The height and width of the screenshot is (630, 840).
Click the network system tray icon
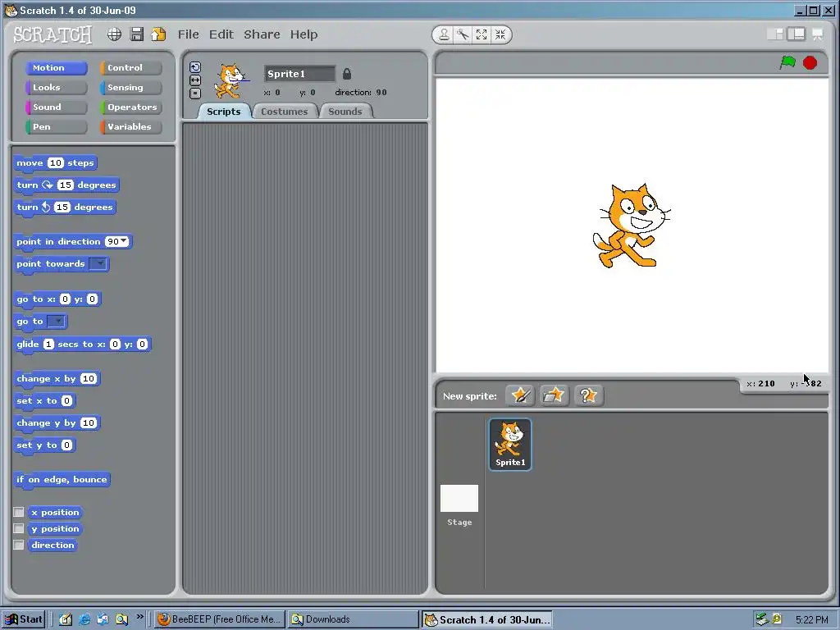[x=761, y=619]
